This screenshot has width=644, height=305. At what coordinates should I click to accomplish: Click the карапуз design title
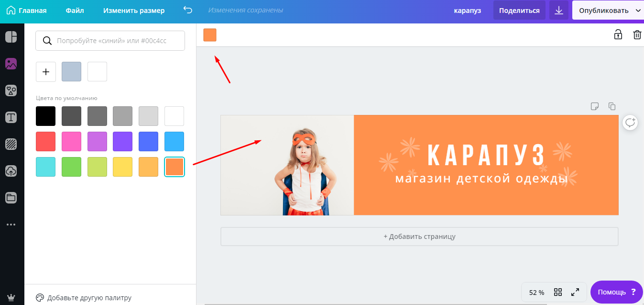click(468, 11)
